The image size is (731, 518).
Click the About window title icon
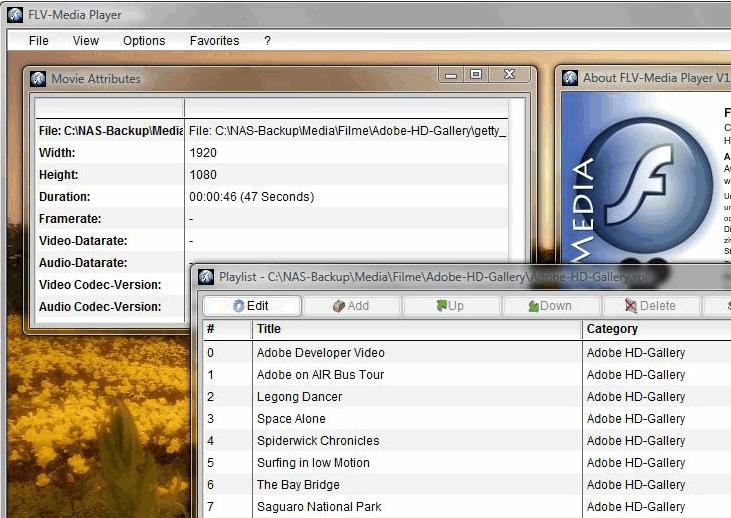point(570,78)
